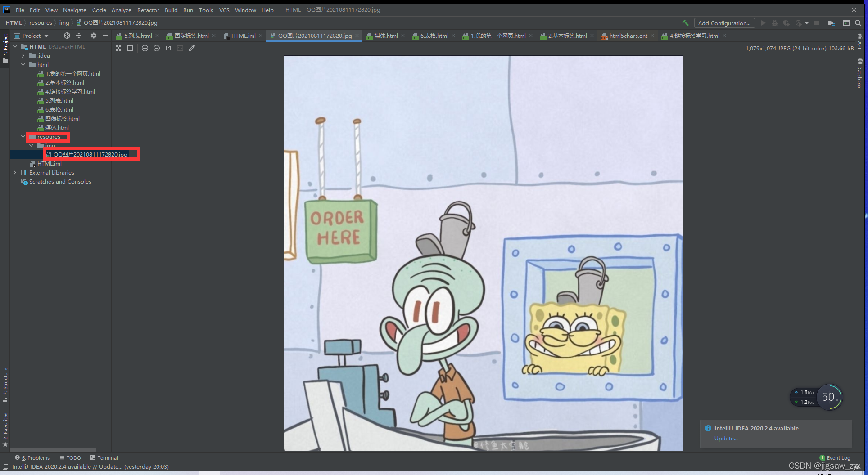Click the Fit Zoom to Window icon
868x475 pixels.
pos(180,48)
